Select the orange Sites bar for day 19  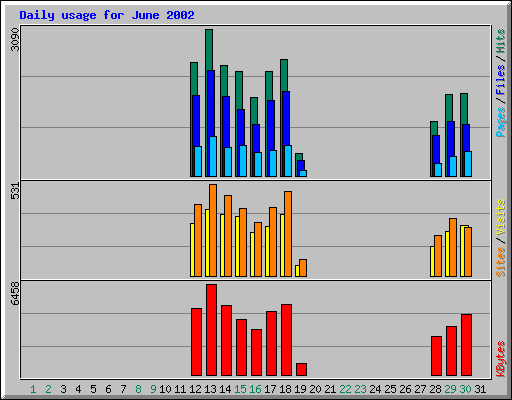[303, 268]
